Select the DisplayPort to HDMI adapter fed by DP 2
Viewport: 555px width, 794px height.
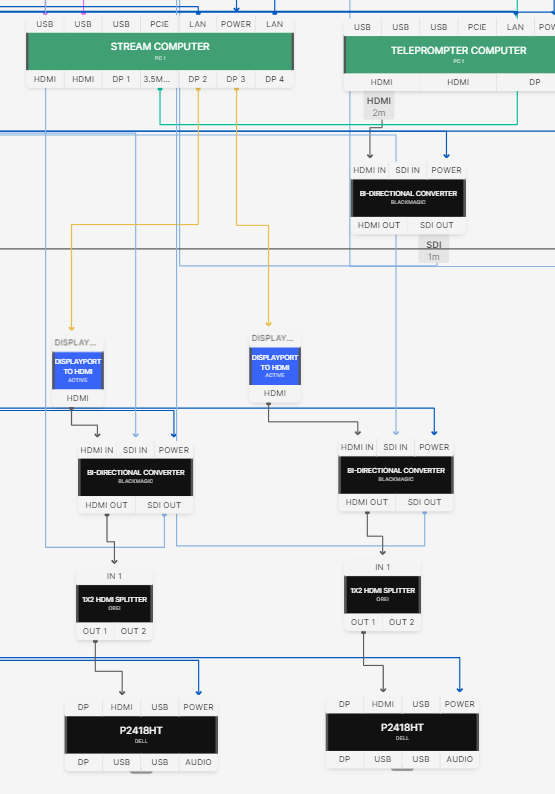(78, 371)
